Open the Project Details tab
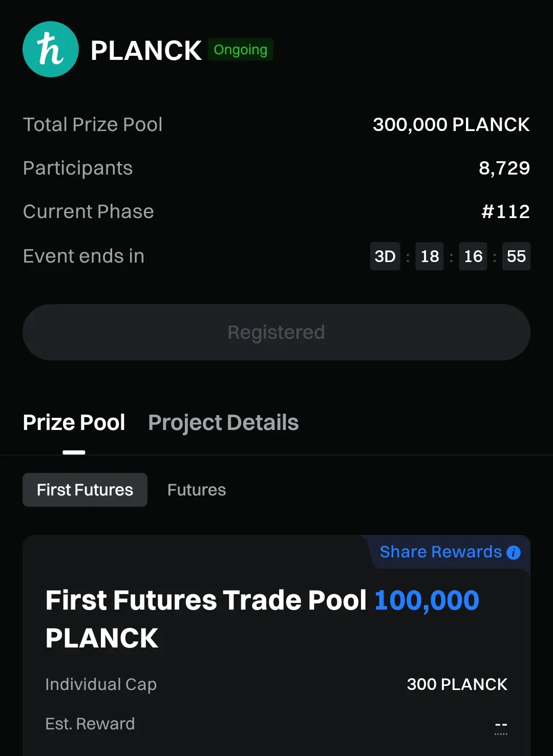The width and height of the screenshot is (553, 756). [x=223, y=423]
